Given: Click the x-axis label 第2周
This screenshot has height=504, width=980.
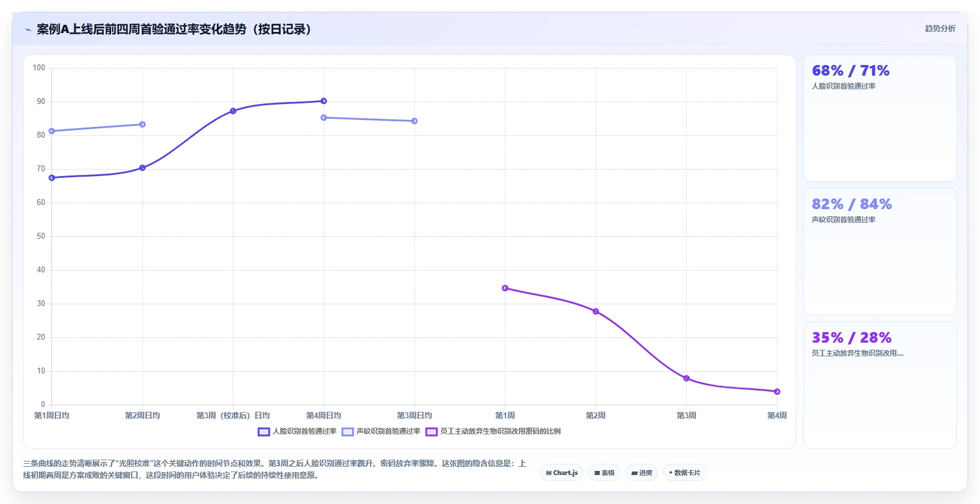Looking at the screenshot, I should 596,416.
